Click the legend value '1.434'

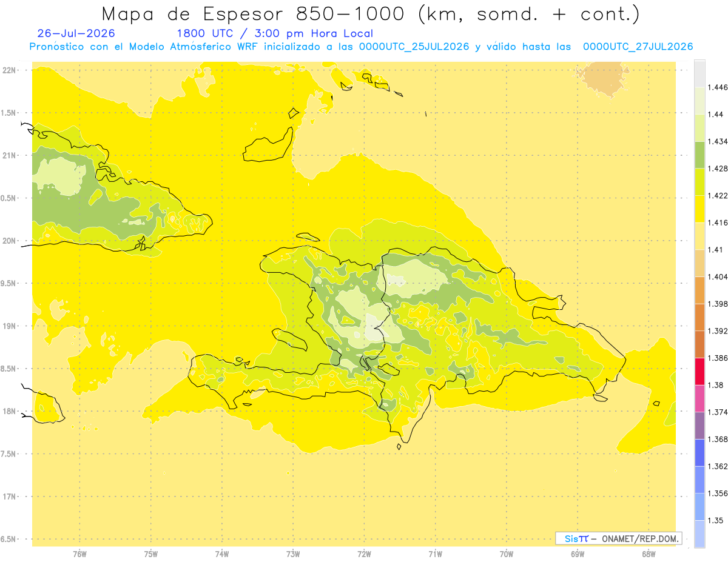tap(719, 141)
